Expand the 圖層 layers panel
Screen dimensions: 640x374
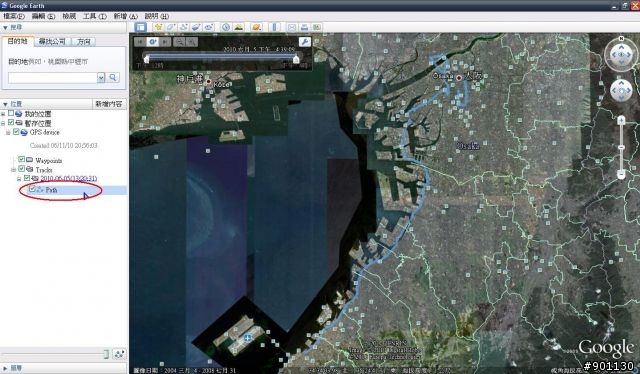click(x=5, y=368)
